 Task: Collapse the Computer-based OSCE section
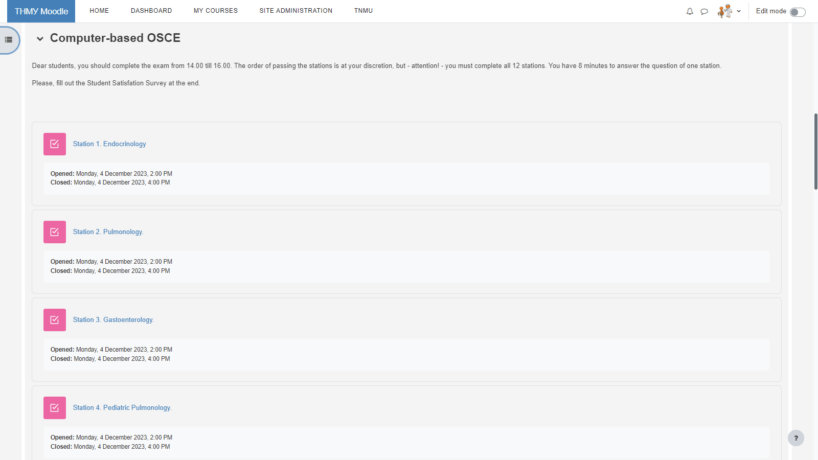pos(40,38)
